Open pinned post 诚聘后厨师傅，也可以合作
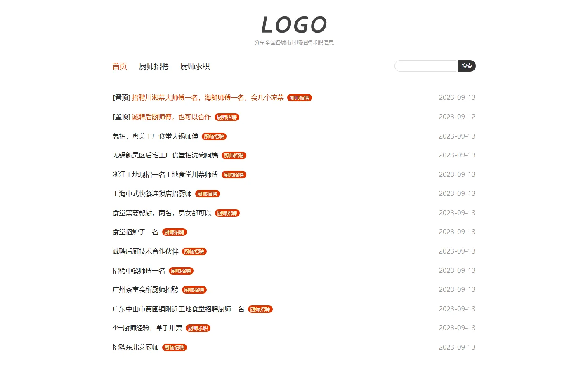 tap(172, 117)
